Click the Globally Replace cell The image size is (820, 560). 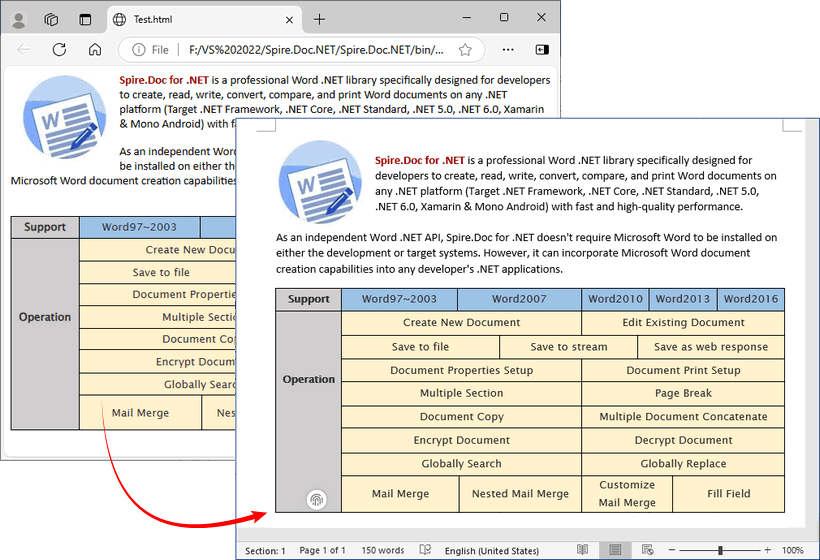[683, 464]
